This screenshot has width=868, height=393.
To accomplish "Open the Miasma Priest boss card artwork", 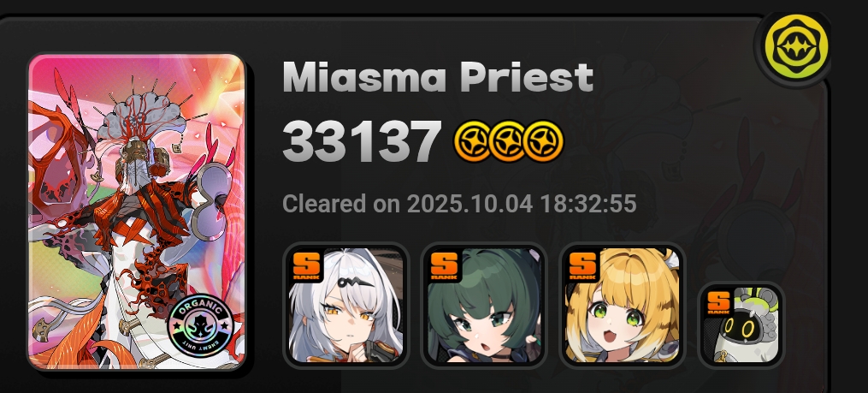I will point(137,211).
